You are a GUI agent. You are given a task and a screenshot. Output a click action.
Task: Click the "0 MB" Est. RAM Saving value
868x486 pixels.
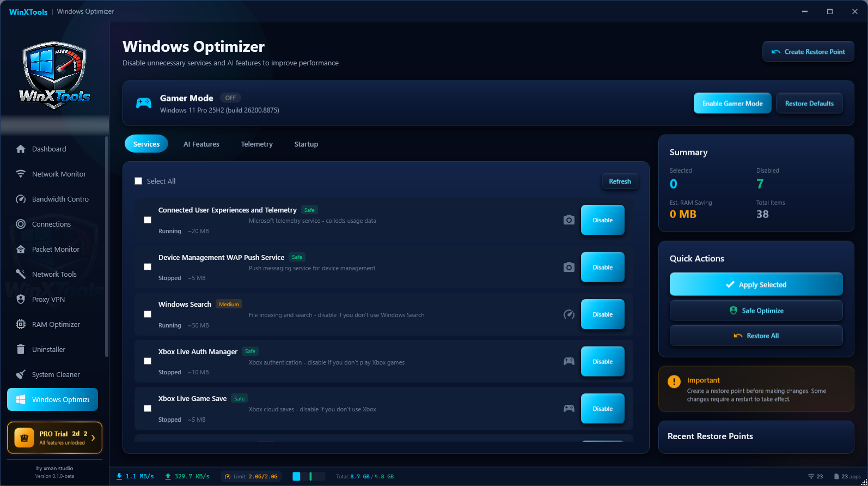click(683, 214)
